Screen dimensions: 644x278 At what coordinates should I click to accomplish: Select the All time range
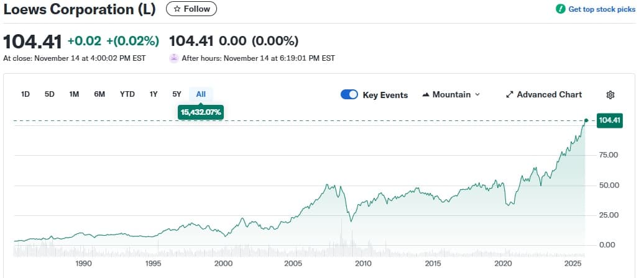pos(201,94)
